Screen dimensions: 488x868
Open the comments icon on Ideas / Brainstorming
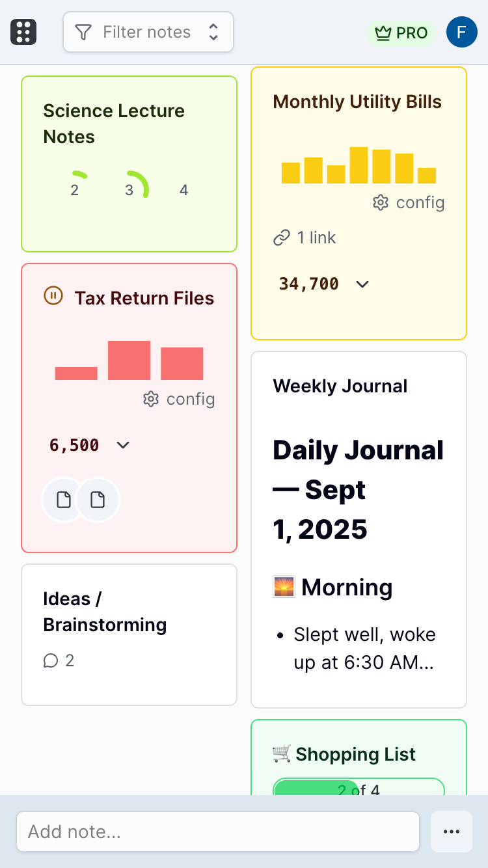[x=50, y=660]
